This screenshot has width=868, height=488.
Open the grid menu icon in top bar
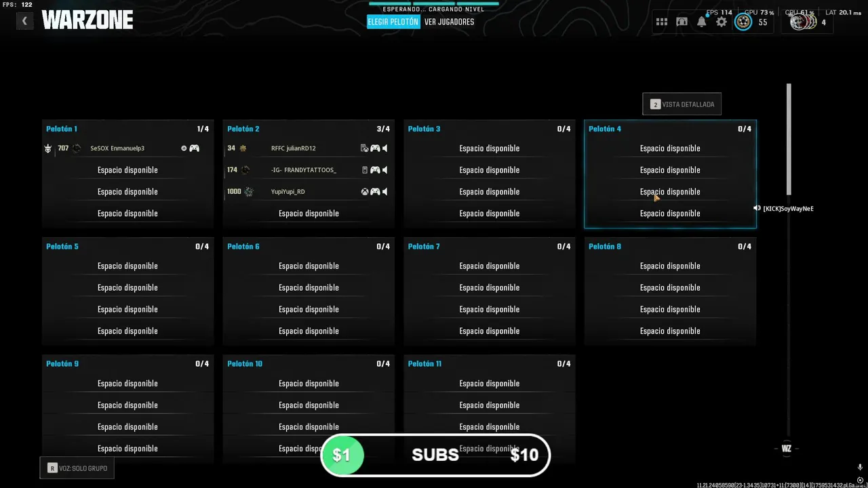[x=662, y=22]
